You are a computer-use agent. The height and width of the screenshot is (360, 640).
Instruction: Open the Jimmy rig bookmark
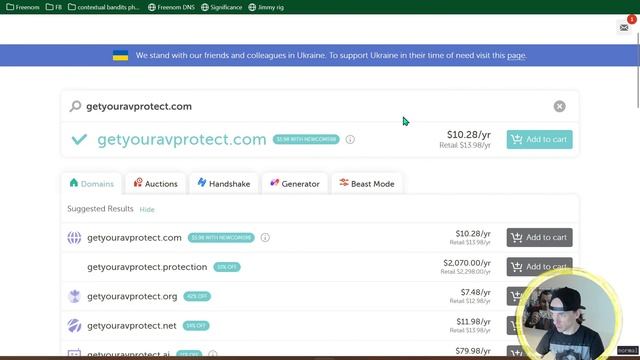(266, 7)
